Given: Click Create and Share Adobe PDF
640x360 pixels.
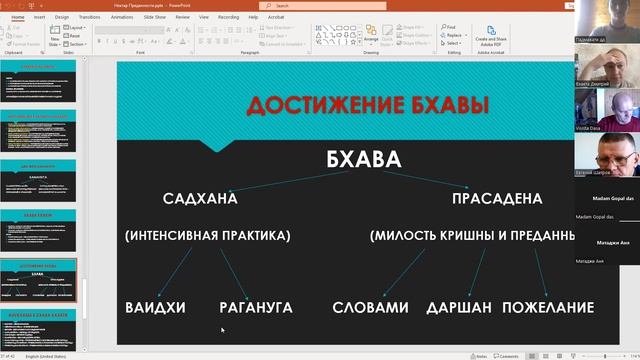Looking at the screenshot, I should 491,36.
